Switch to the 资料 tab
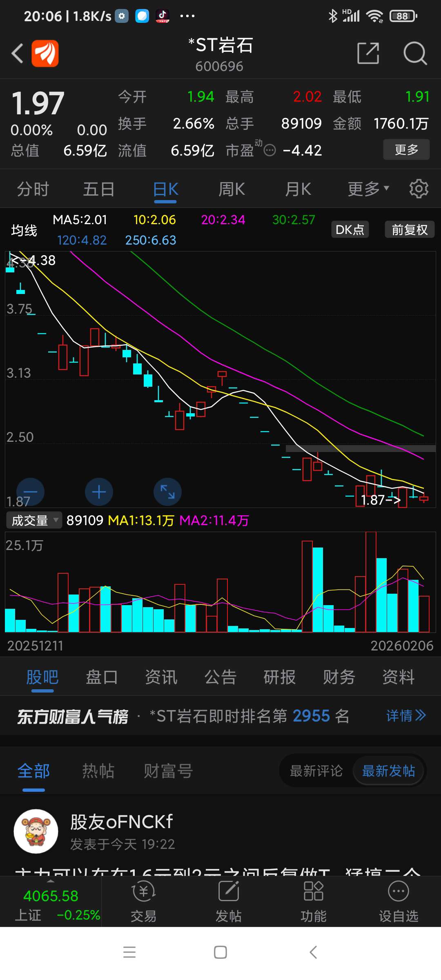Viewport: 441px width, 980px height. 399,677
